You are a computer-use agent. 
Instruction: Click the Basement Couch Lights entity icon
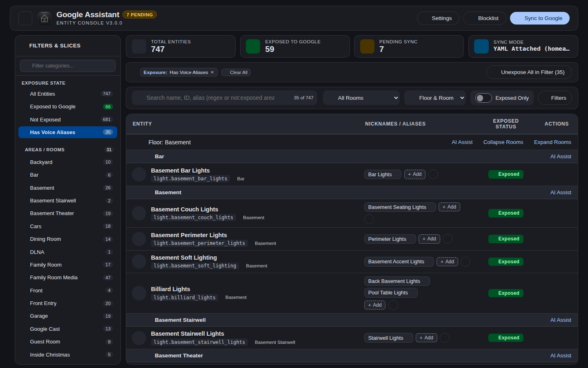tap(139, 213)
